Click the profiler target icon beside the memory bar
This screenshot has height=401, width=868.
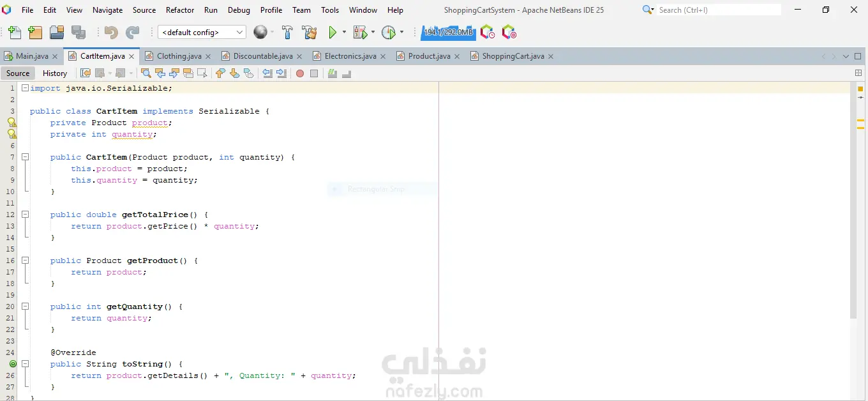509,32
